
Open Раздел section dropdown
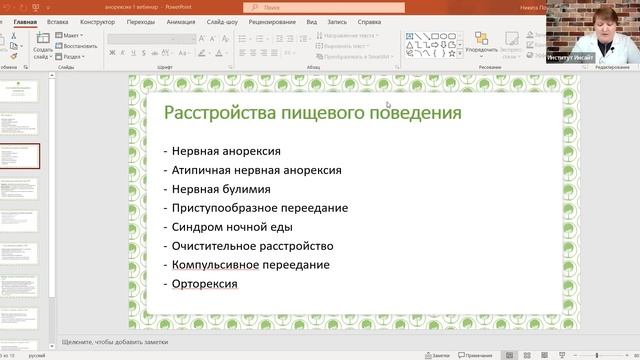tap(70, 57)
